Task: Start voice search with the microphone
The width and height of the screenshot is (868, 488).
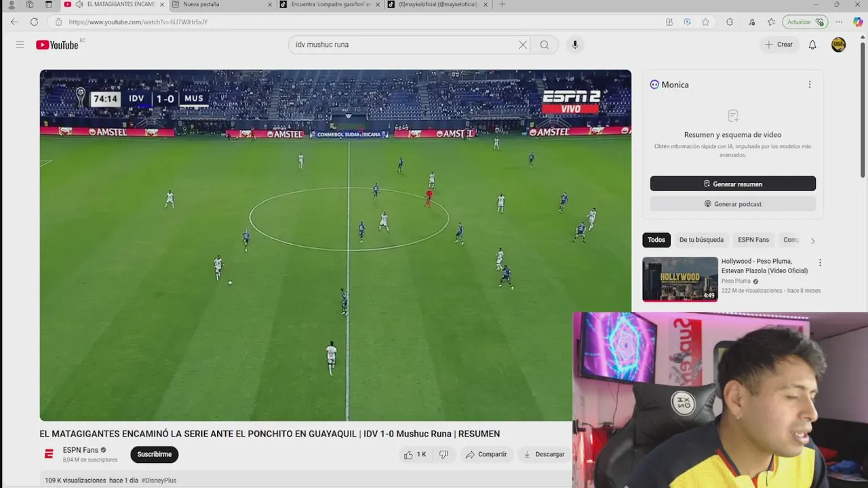Action: [575, 45]
